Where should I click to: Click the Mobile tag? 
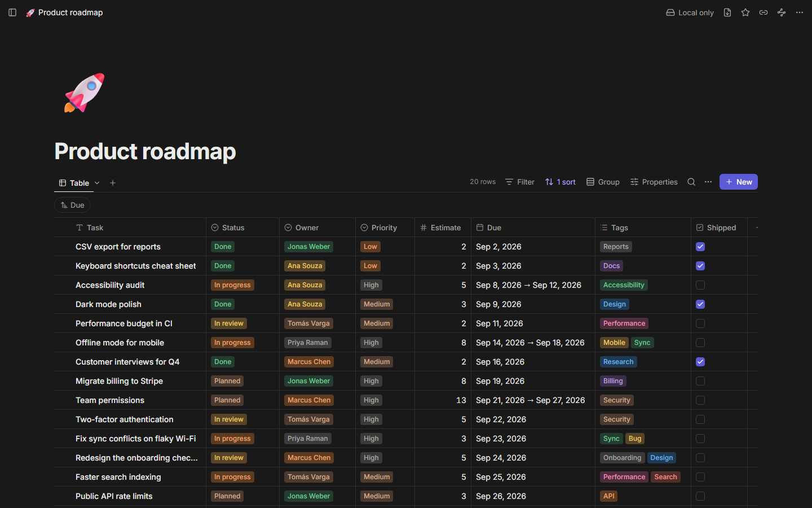tap(614, 343)
